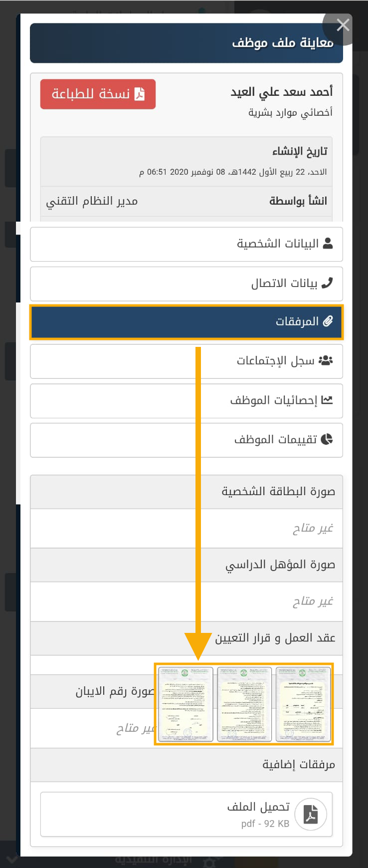
Task: Open إحصائيات الموظف section
Action: point(186,401)
